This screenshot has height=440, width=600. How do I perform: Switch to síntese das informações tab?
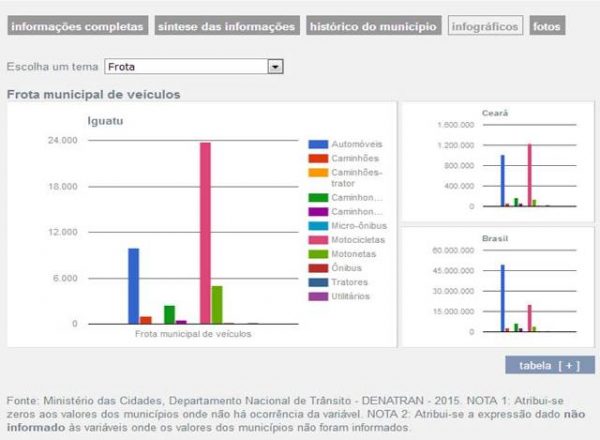click(227, 26)
